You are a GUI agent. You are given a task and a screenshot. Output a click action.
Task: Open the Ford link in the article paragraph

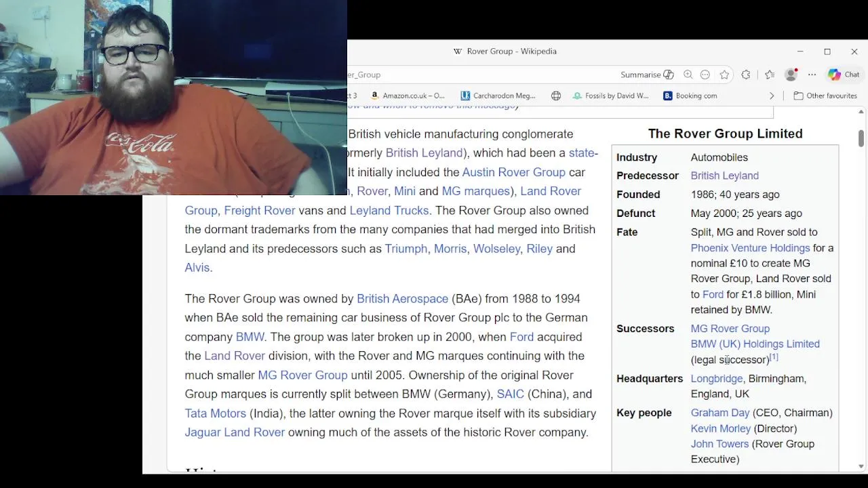tap(521, 337)
